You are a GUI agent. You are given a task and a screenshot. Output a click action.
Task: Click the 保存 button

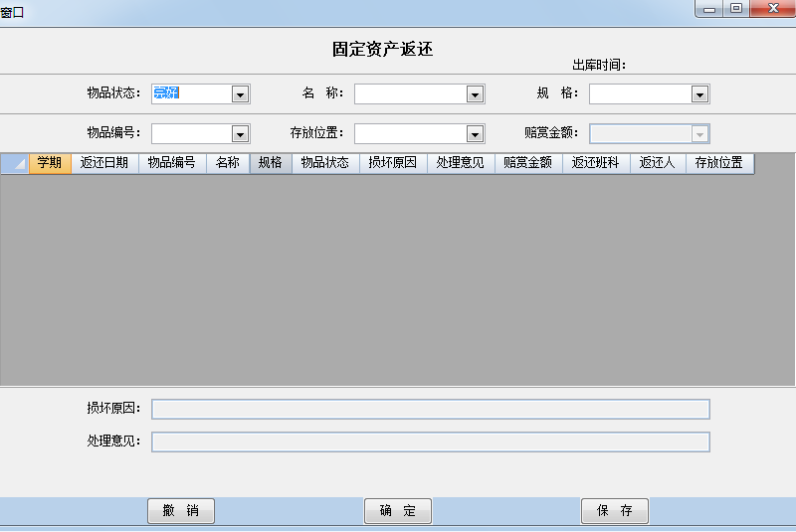pyautogui.click(x=614, y=511)
